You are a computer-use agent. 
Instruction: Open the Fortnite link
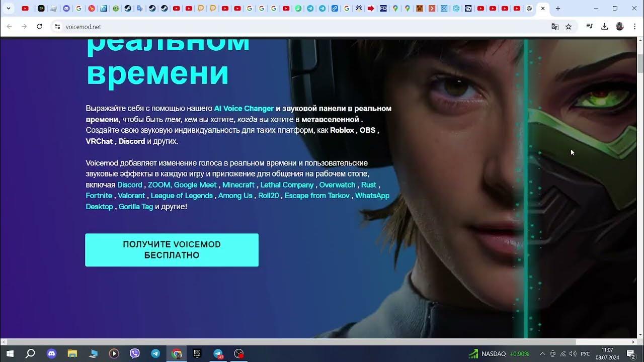point(99,196)
